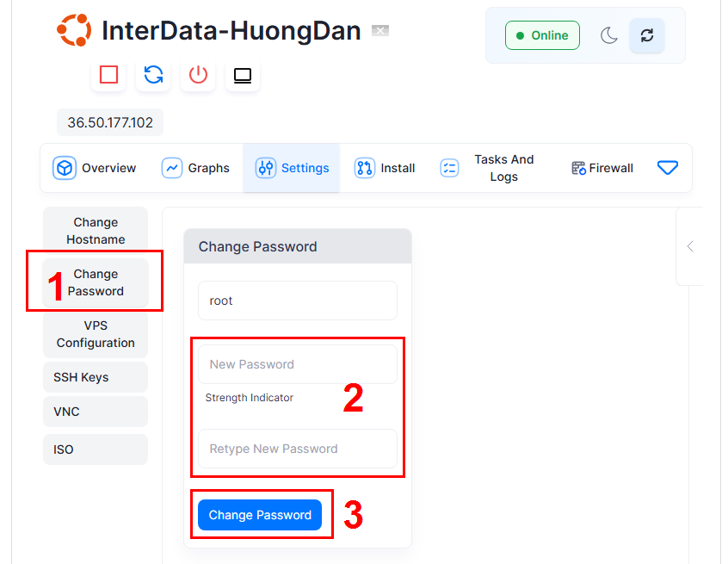Click the red Power off icon

(198, 74)
